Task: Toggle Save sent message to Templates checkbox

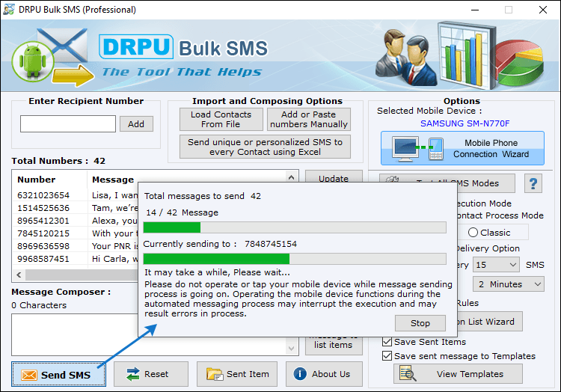Action: [387, 356]
